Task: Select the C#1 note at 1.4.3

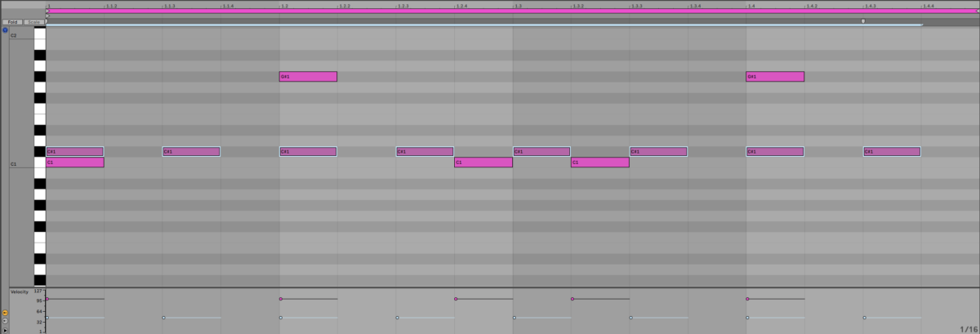Action: (892, 151)
